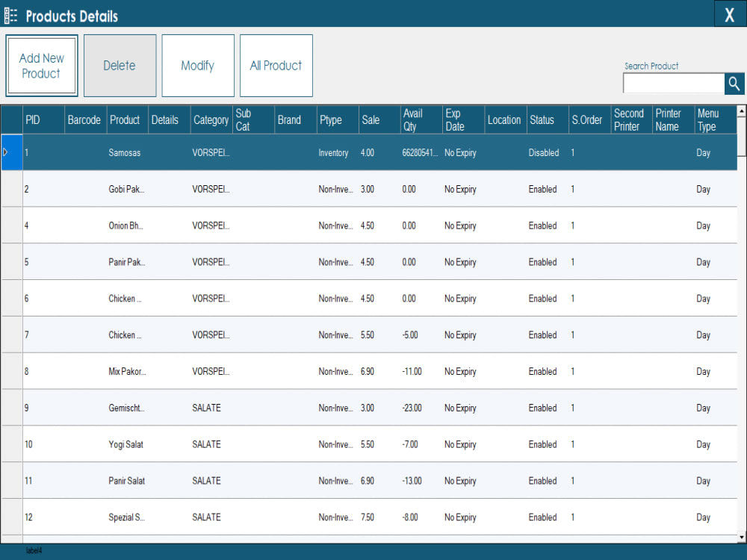The width and height of the screenshot is (747, 560).
Task: Show All Product listing
Action: pyautogui.click(x=276, y=66)
